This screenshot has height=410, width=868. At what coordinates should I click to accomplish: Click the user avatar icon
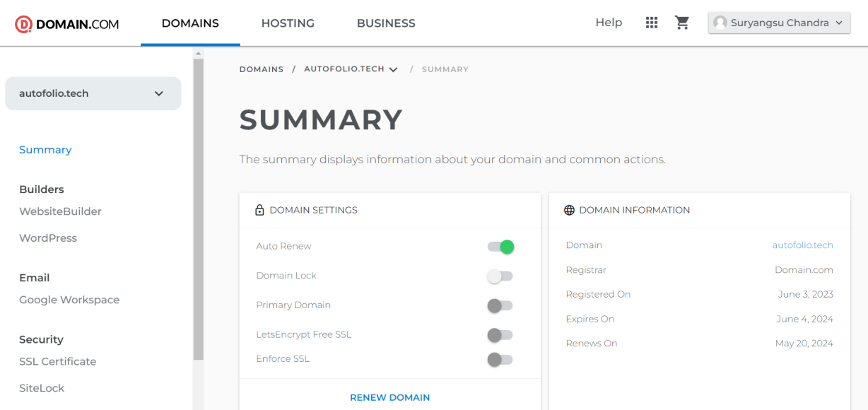pos(720,23)
